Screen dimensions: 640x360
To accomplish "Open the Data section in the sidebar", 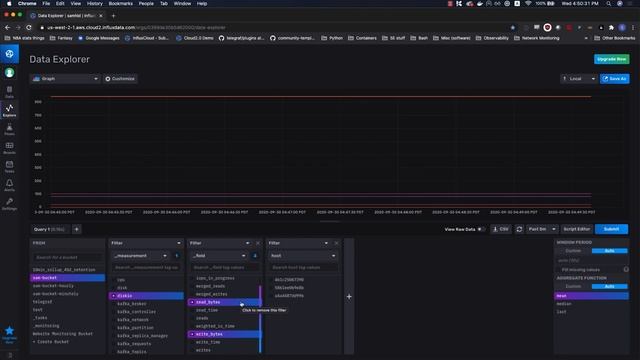I will point(9,92).
